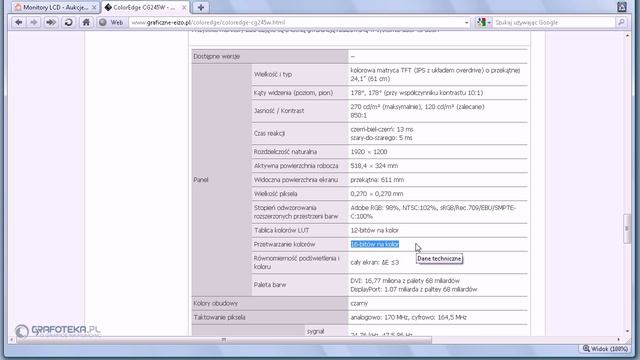The image size is (640, 360).
Task: Click the Widok (100%) zoom control
Action: (605, 349)
